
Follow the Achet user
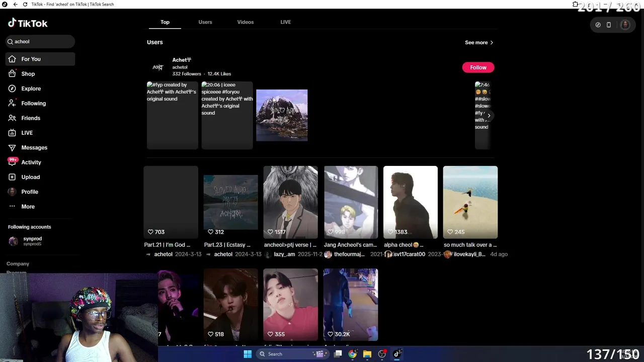coord(478,67)
